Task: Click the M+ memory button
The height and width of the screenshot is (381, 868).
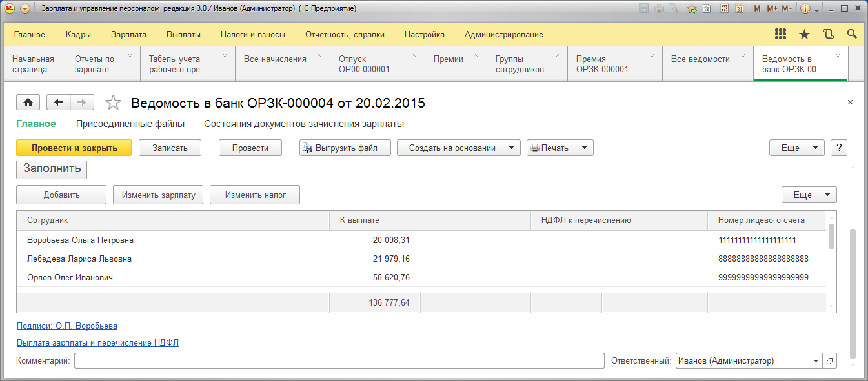Action: [x=772, y=9]
